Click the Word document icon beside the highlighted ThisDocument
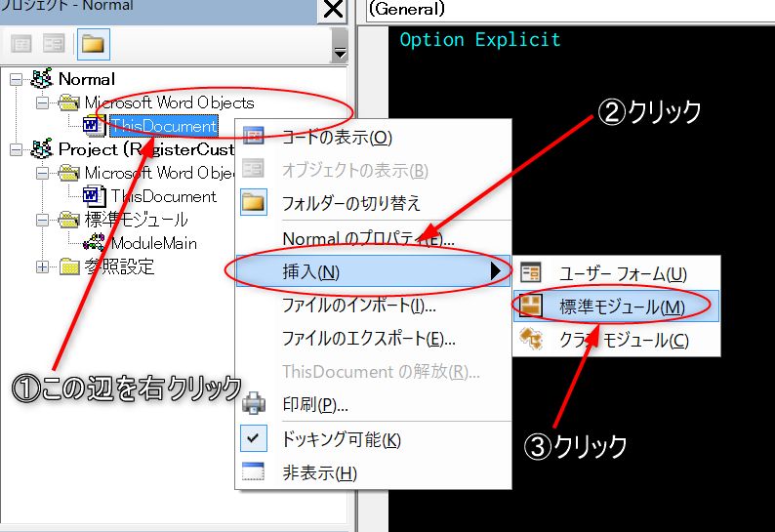Image resolution: width=775 pixels, height=532 pixels. [94, 126]
